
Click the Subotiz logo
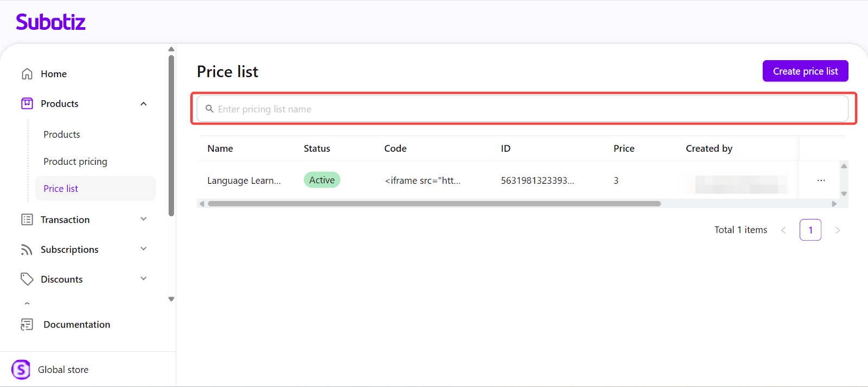(x=50, y=22)
